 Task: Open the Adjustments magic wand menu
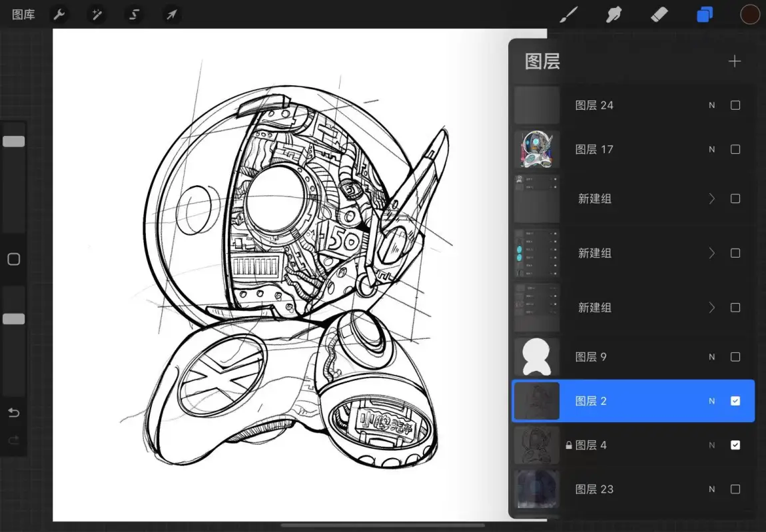(x=97, y=15)
